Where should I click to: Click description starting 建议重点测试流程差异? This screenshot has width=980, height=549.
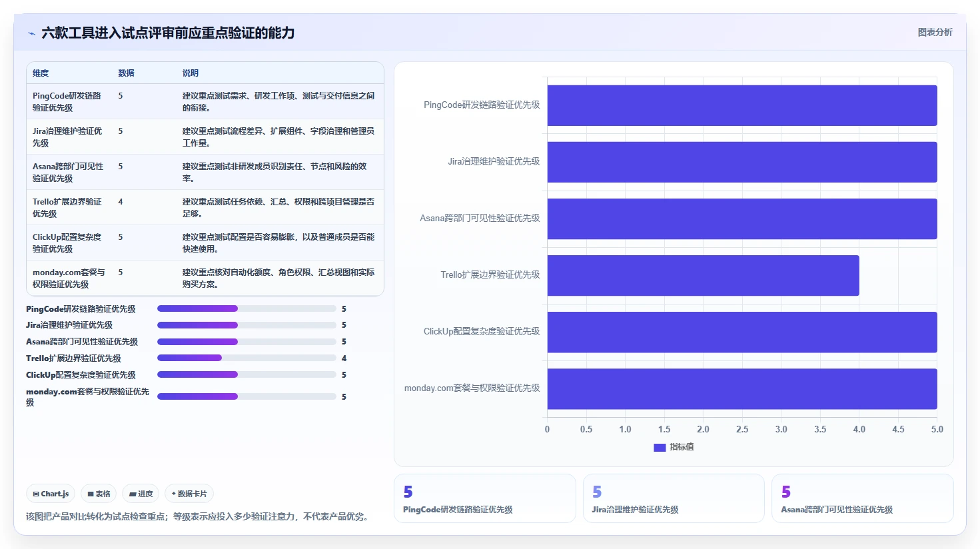click(x=278, y=137)
